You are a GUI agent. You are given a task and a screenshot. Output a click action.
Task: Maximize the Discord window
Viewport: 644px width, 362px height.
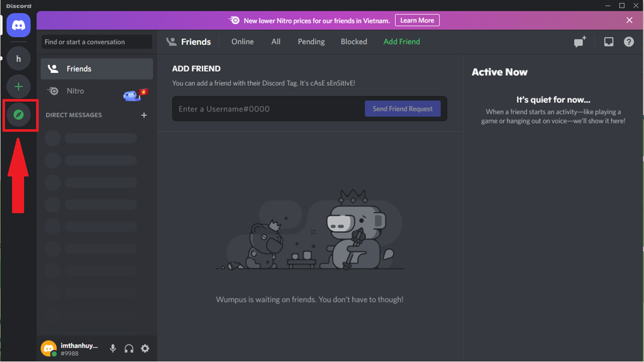pos(622,6)
